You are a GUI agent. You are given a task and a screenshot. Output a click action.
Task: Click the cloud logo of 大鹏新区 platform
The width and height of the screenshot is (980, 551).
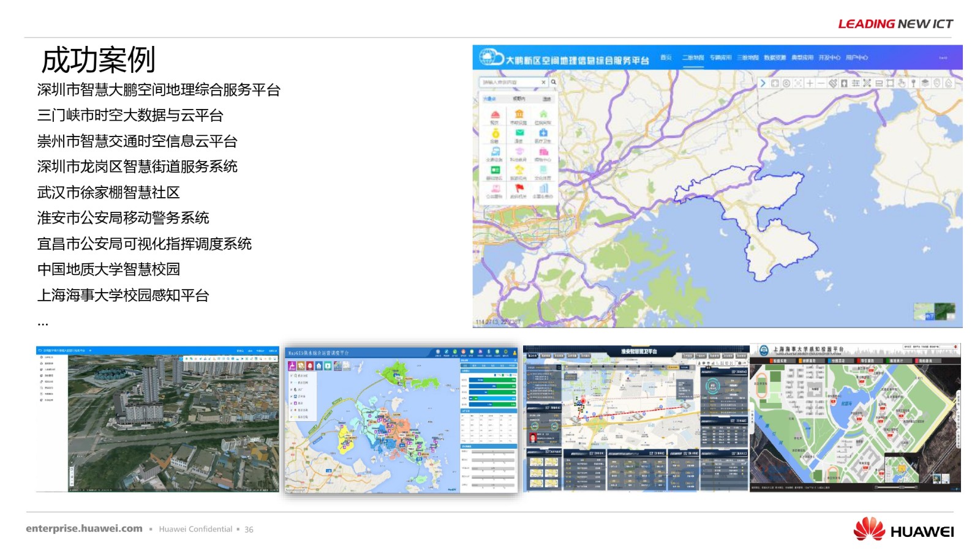click(491, 57)
